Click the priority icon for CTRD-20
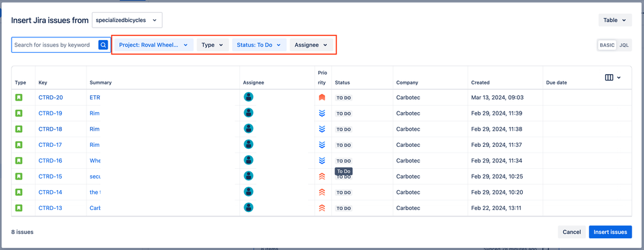This screenshot has width=644, height=250. pos(322,98)
